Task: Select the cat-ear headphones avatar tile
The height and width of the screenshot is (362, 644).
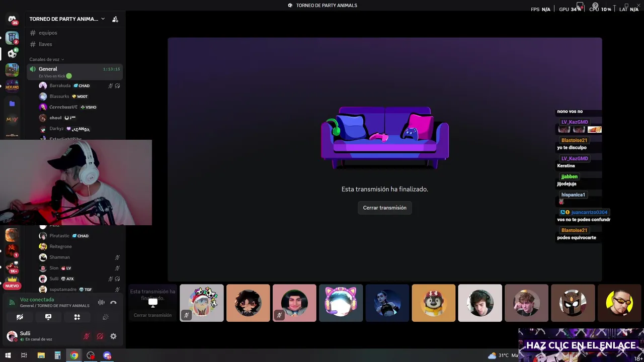Action: (341, 303)
